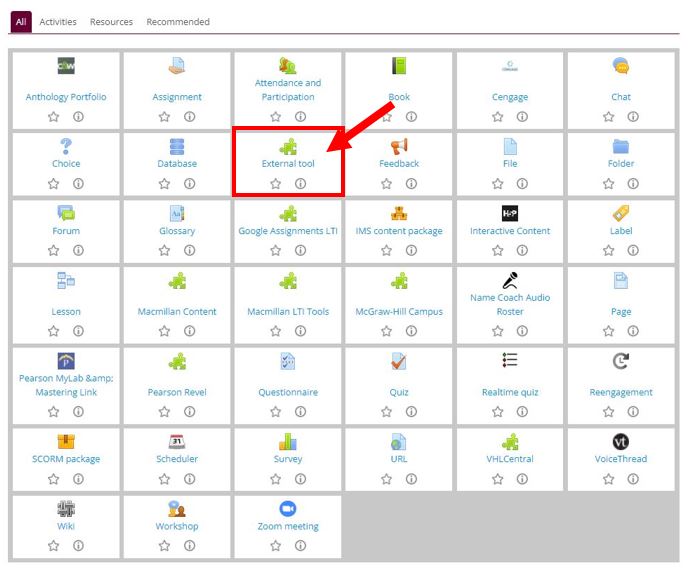This screenshot has height=568, width=688.
Task: Click the McGraw-Hill Campus link
Action: (399, 312)
